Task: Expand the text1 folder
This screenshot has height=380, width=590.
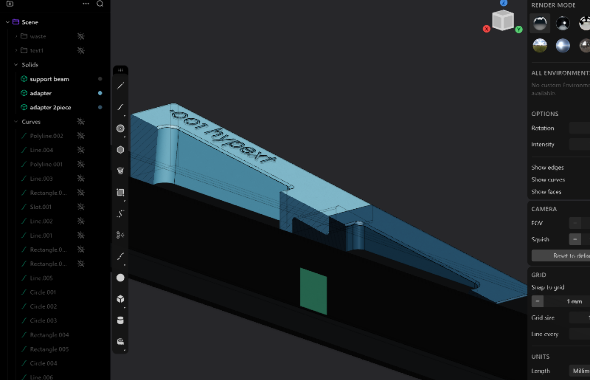Action: point(16,50)
